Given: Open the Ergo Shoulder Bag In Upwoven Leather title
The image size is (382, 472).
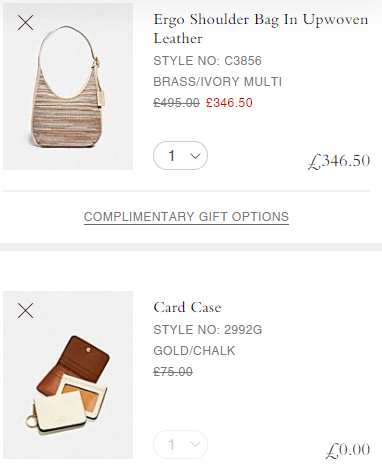Looking at the screenshot, I should (261, 29).
